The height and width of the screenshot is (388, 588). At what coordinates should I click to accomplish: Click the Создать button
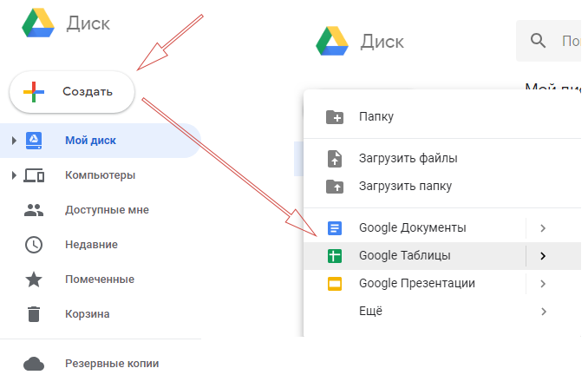72,92
